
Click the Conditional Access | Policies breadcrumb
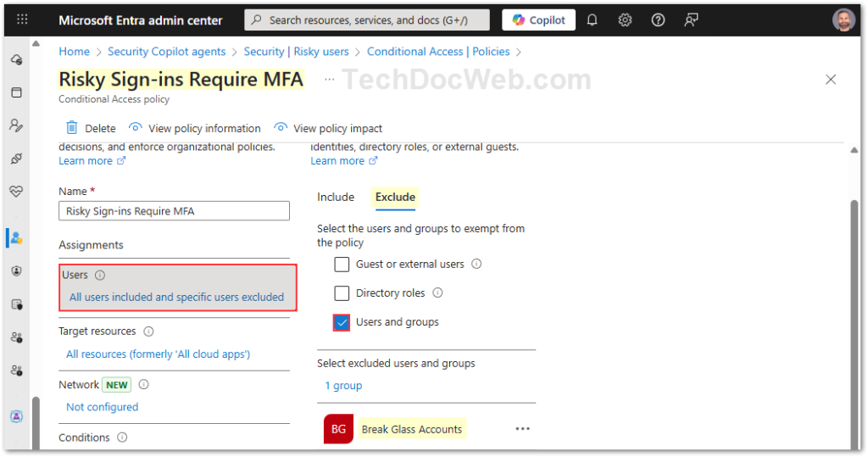pyautogui.click(x=438, y=52)
